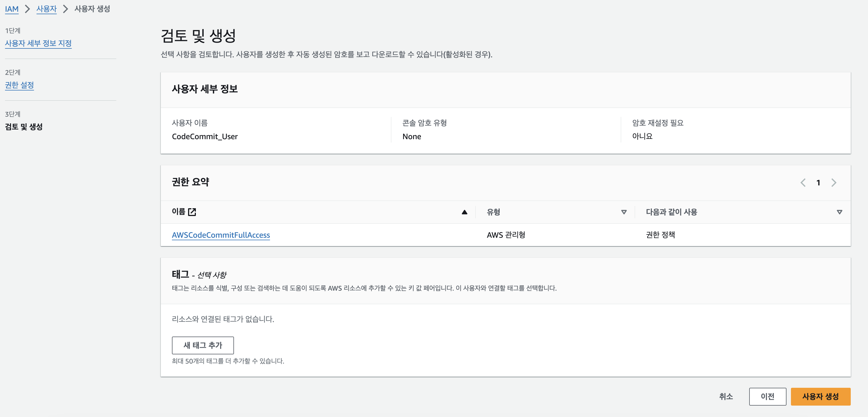The height and width of the screenshot is (417, 868).
Task: Click the 이름 column header text
Action: tap(179, 212)
